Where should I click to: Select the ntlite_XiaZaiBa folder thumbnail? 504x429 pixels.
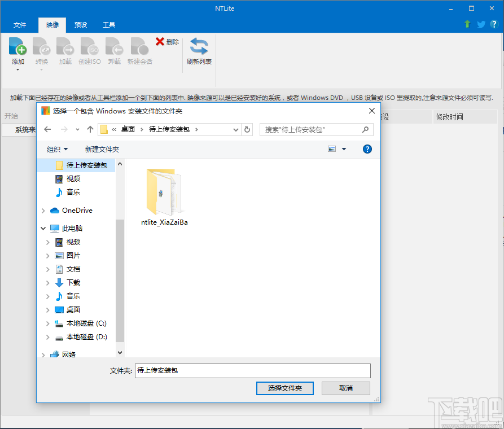[x=164, y=192]
